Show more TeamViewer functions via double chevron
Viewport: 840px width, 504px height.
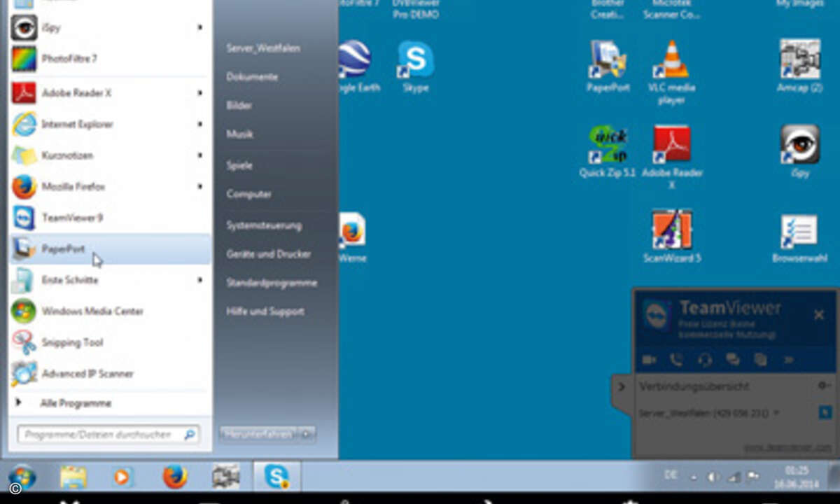pyautogui.click(x=789, y=360)
